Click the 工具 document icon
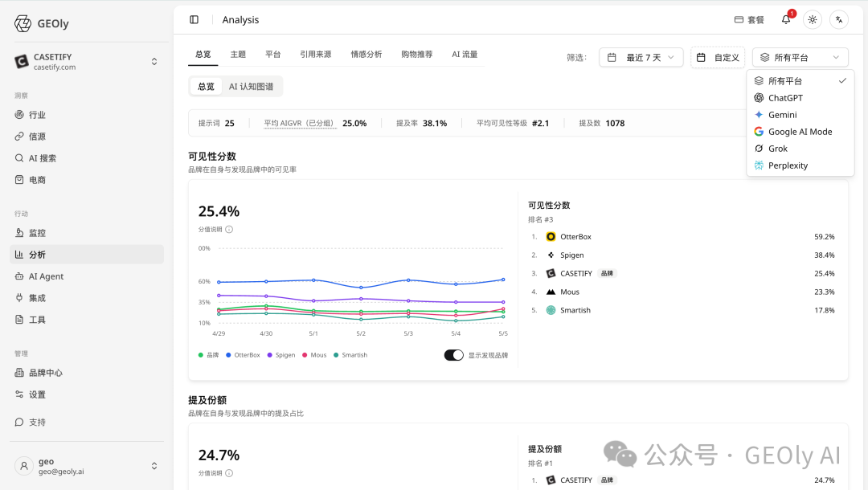Viewport: 868px width, 490px height. click(19, 320)
